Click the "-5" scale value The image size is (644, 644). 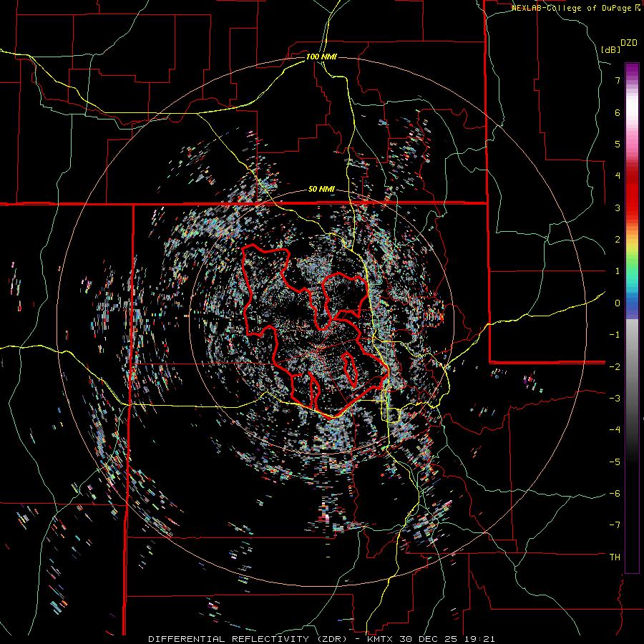[615, 462]
